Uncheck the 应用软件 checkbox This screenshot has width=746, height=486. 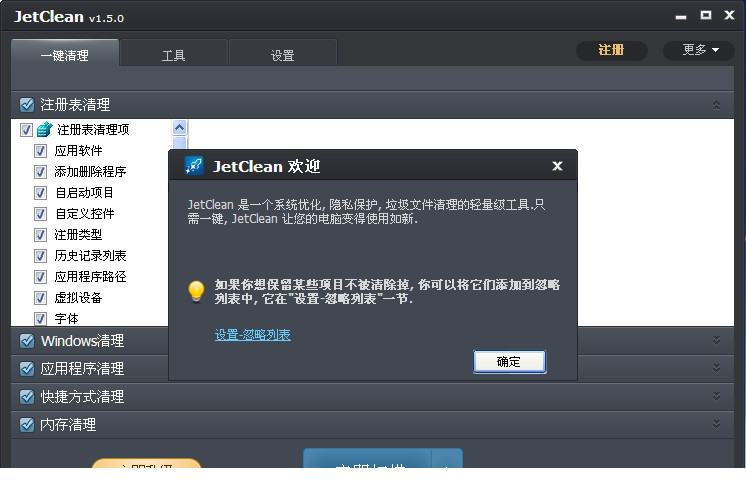(40, 151)
